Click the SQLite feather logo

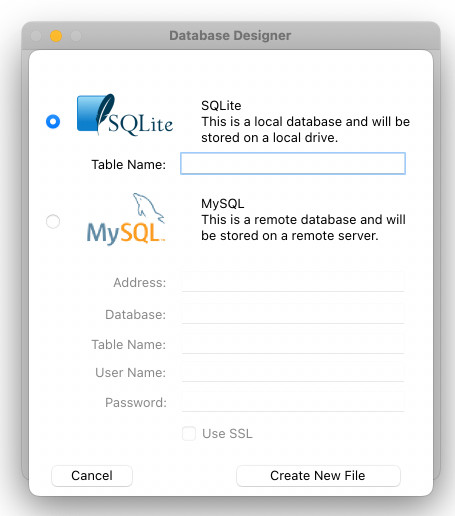click(x=125, y=115)
